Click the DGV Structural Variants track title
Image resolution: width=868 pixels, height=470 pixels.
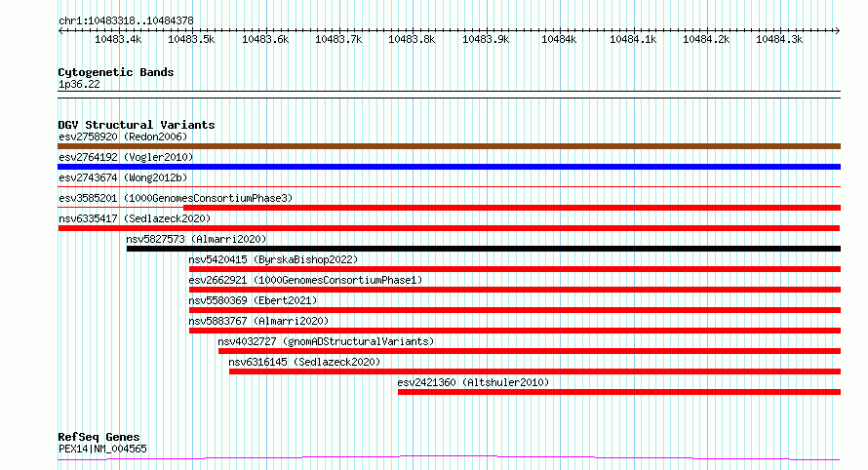coord(137,125)
